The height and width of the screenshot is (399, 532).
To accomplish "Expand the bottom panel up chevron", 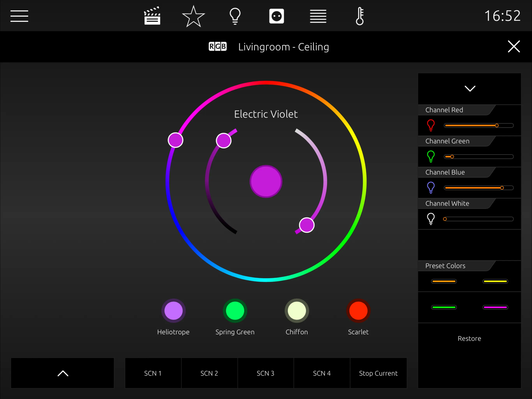I will [63, 373].
